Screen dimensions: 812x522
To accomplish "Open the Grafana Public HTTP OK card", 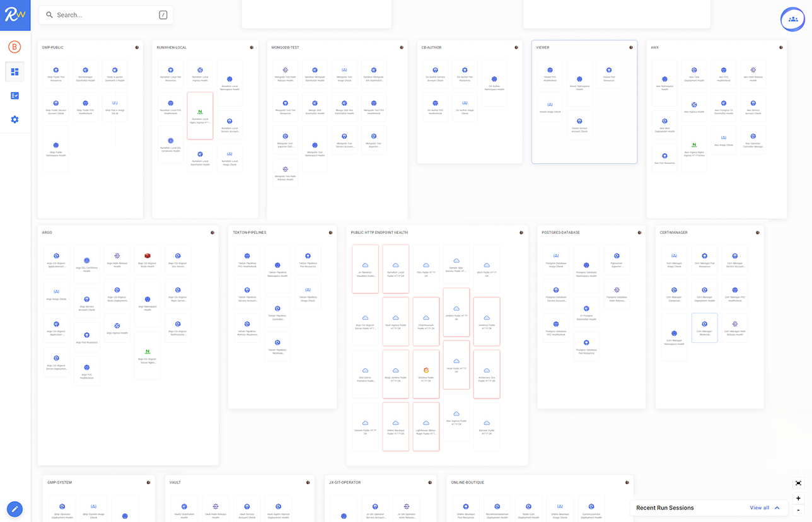I will [x=426, y=375].
